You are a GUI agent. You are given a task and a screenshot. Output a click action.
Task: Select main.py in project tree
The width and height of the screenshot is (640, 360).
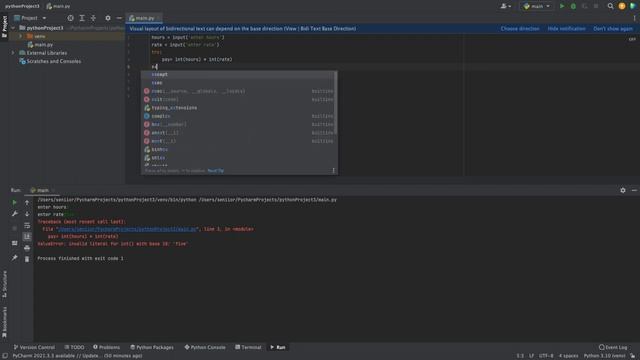click(x=44, y=44)
